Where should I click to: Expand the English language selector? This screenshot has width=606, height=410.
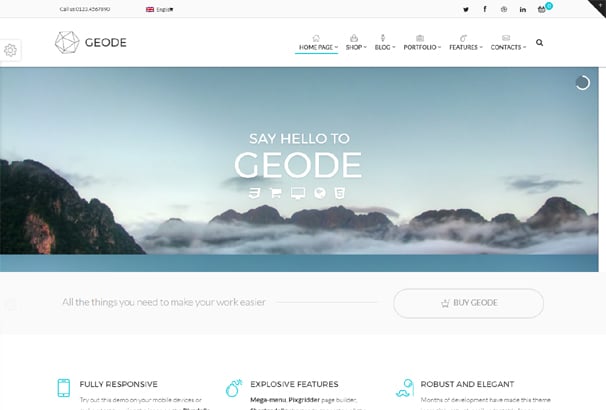160,9
